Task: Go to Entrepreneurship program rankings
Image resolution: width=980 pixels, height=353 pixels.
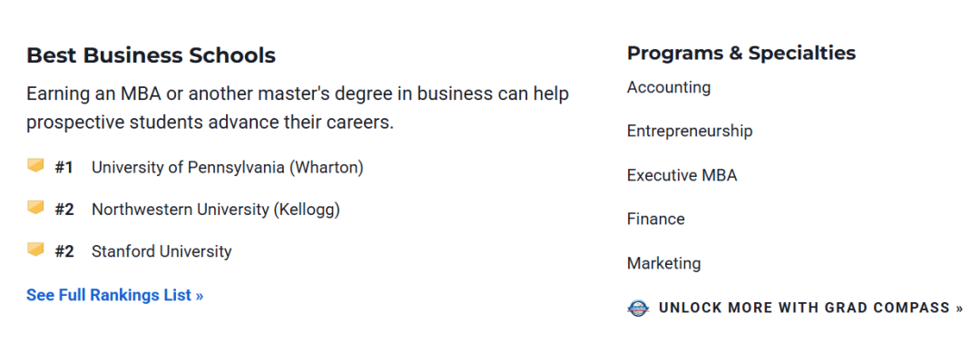Action: [690, 132]
